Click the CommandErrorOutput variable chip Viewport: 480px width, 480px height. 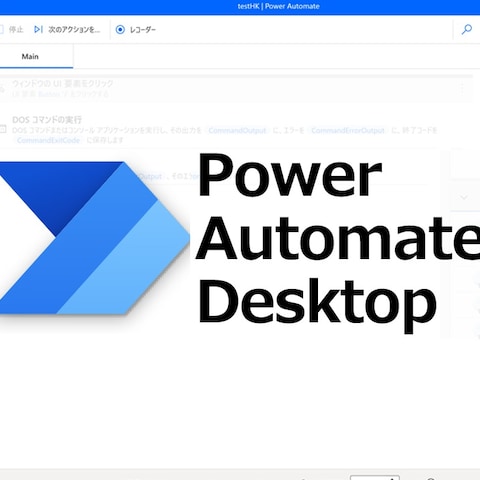[x=348, y=130]
